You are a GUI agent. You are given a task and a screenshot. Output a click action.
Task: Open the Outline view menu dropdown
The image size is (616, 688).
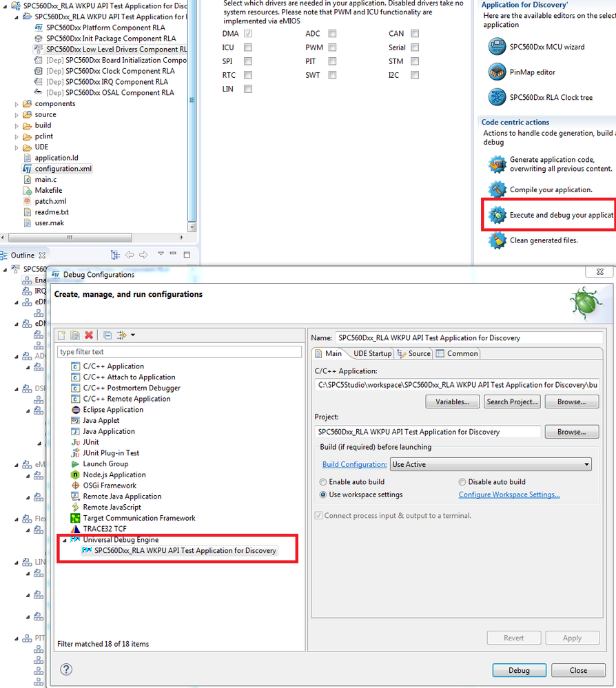pos(161,253)
